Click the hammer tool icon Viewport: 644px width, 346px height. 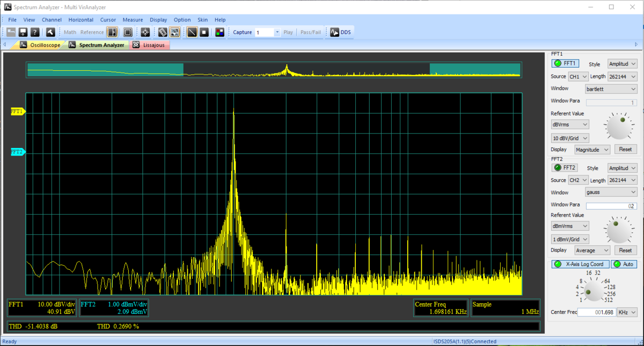pos(50,32)
